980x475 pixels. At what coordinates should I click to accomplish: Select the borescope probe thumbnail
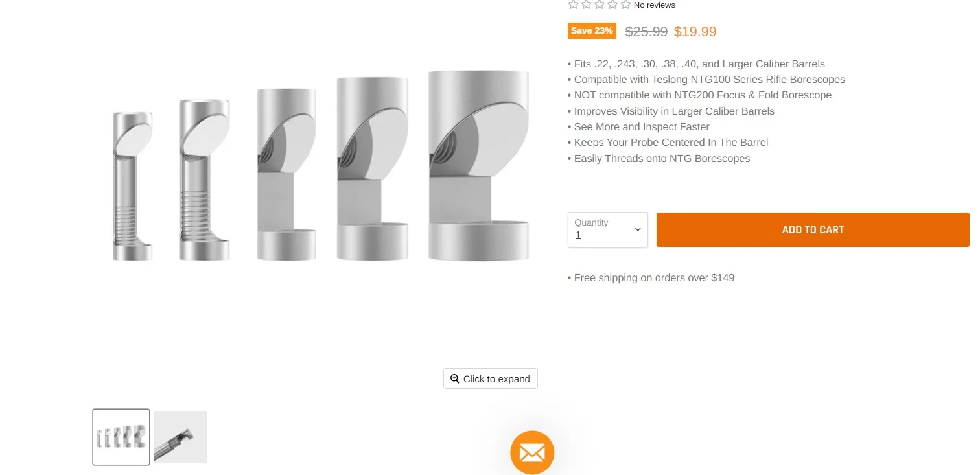180,437
